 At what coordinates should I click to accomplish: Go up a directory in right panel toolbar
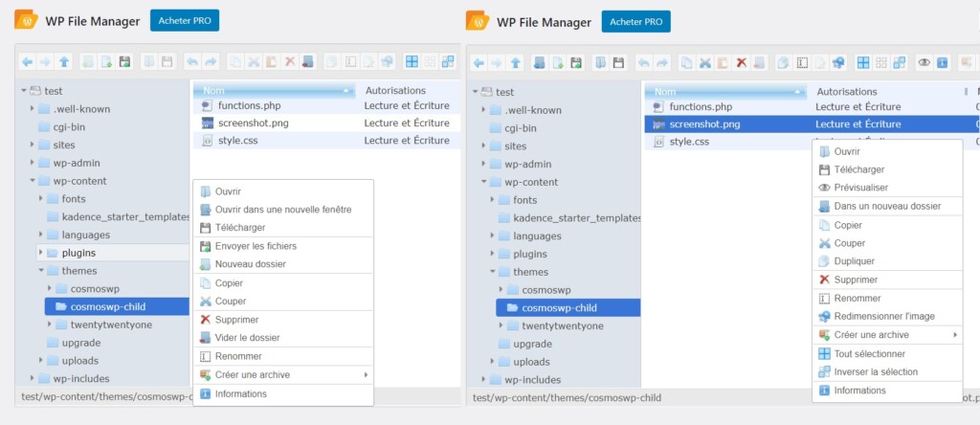pyautogui.click(x=515, y=63)
